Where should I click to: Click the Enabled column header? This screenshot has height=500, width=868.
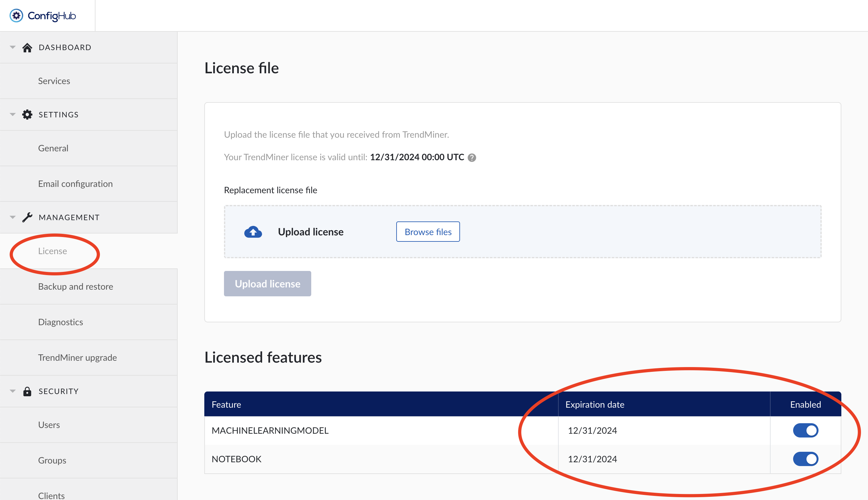(806, 405)
